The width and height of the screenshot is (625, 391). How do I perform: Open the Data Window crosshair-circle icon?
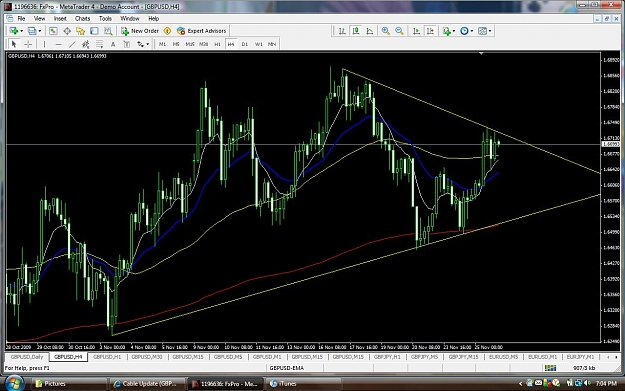(x=67, y=31)
